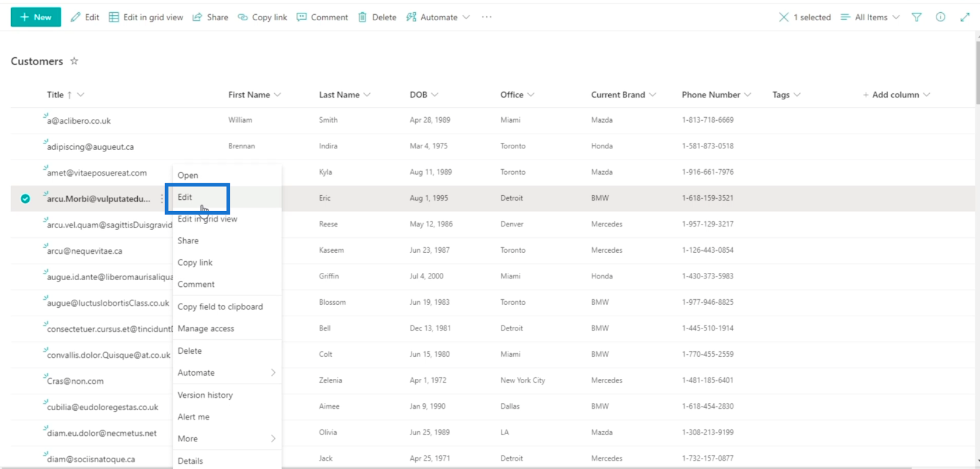
Task: Choose Share in context menu
Action: coord(227,241)
